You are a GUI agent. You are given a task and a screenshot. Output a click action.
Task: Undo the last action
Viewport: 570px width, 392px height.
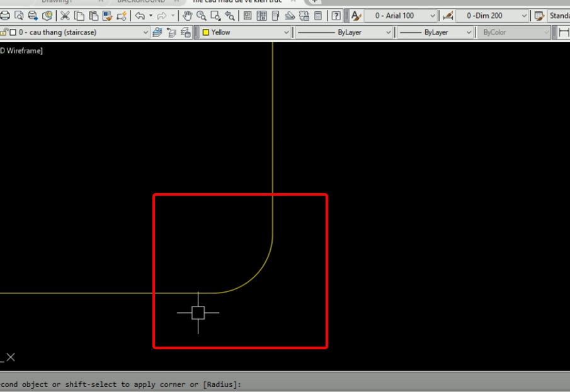140,16
